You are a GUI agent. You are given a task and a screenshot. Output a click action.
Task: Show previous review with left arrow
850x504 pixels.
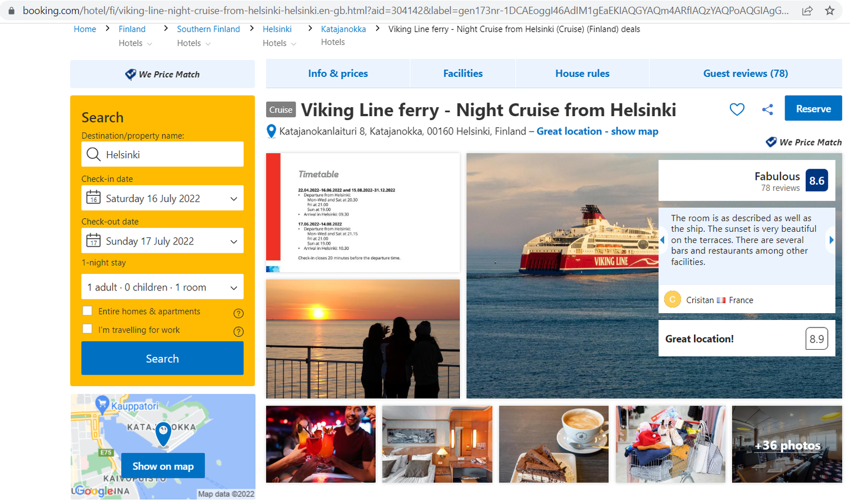click(662, 240)
